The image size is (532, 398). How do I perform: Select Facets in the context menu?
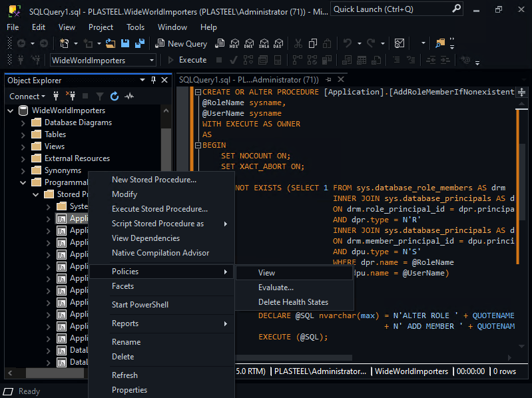pos(162,286)
